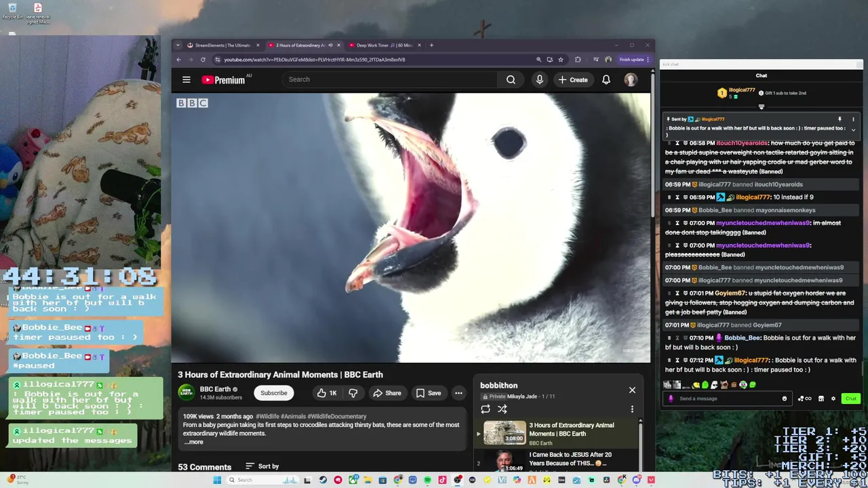Close the bobbithon playlist panel
Viewport: 868px width, 488px height.
click(632, 390)
